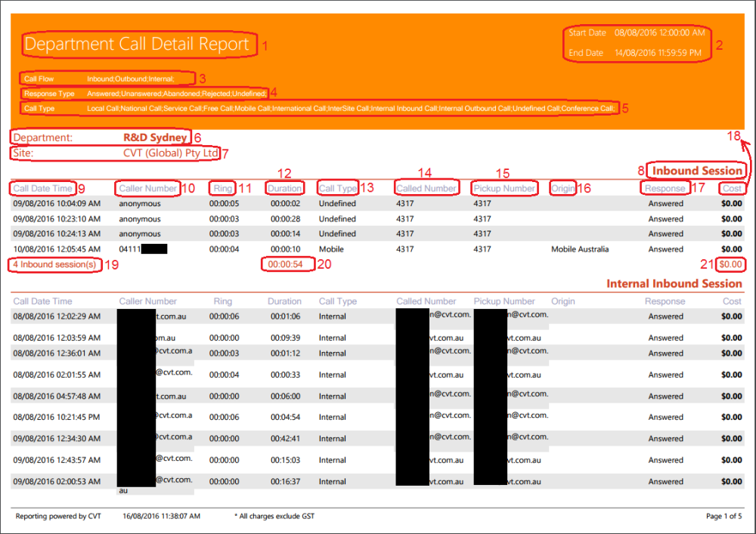Screen dimensions: 756x534
Task: Select the 09/08/2016 10:24:13 AM call date
Action: tap(57, 234)
